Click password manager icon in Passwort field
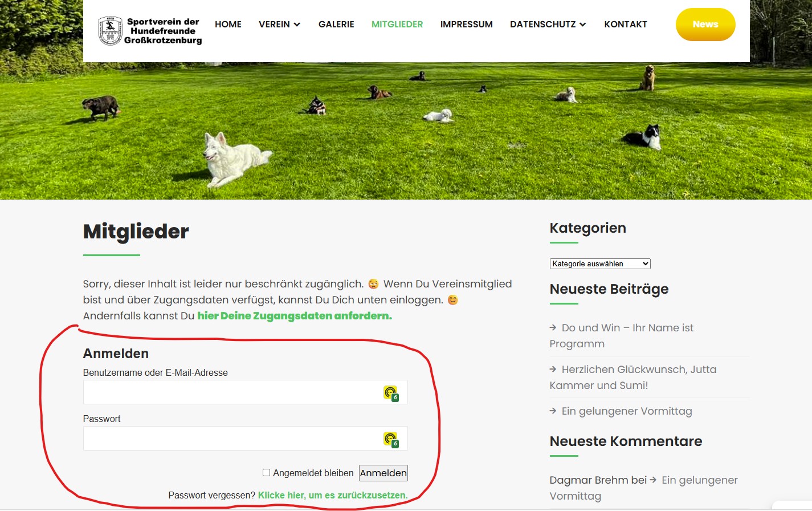The height and width of the screenshot is (511, 812). [390, 439]
